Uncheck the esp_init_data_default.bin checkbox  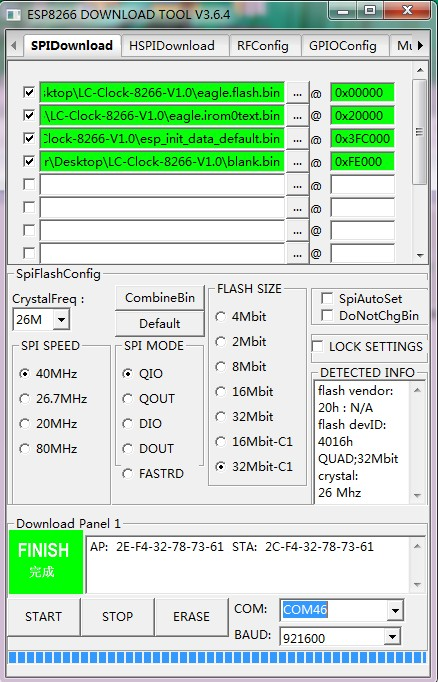tap(29, 138)
